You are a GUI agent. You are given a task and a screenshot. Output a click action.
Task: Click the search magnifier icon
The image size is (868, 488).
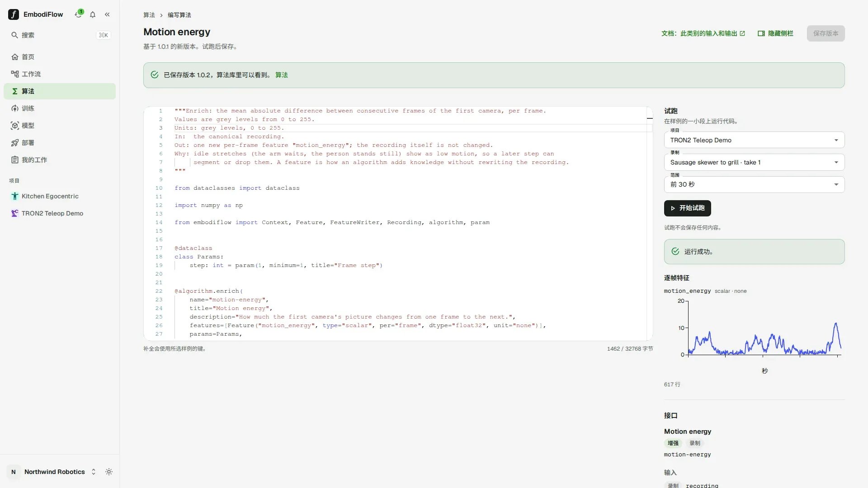coord(14,35)
